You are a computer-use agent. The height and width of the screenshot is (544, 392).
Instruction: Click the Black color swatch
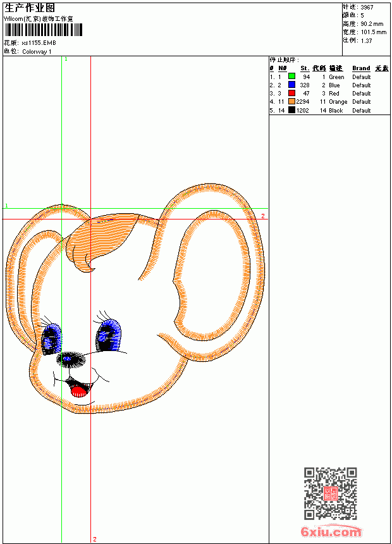point(291,110)
